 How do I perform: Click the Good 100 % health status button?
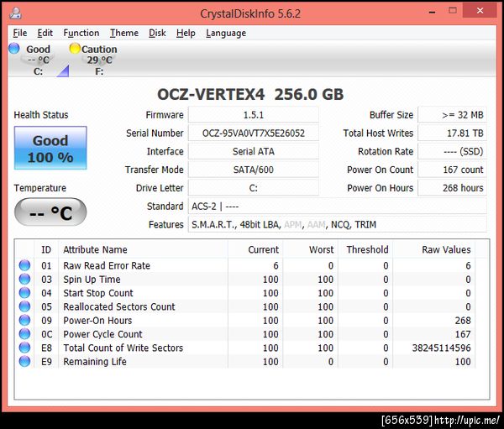click(50, 148)
